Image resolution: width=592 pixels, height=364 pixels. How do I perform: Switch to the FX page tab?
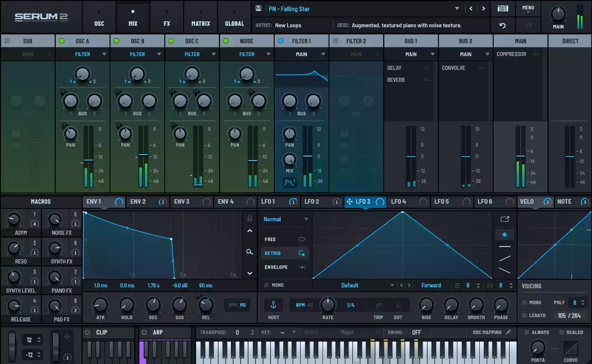click(x=167, y=17)
